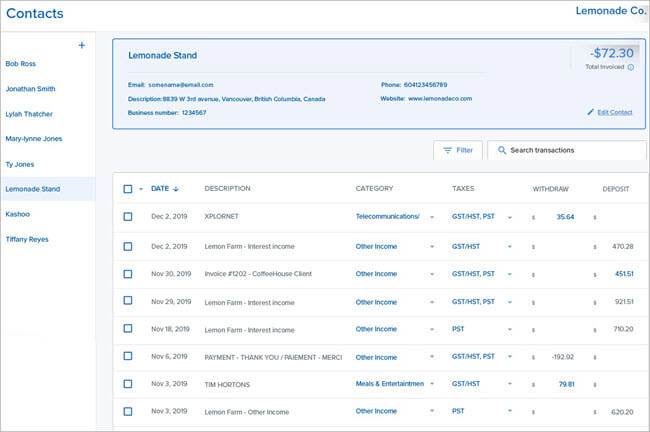Open the Tiffany Reyes contact
Image resolution: width=650 pixels, height=432 pixels.
click(27, 239)
